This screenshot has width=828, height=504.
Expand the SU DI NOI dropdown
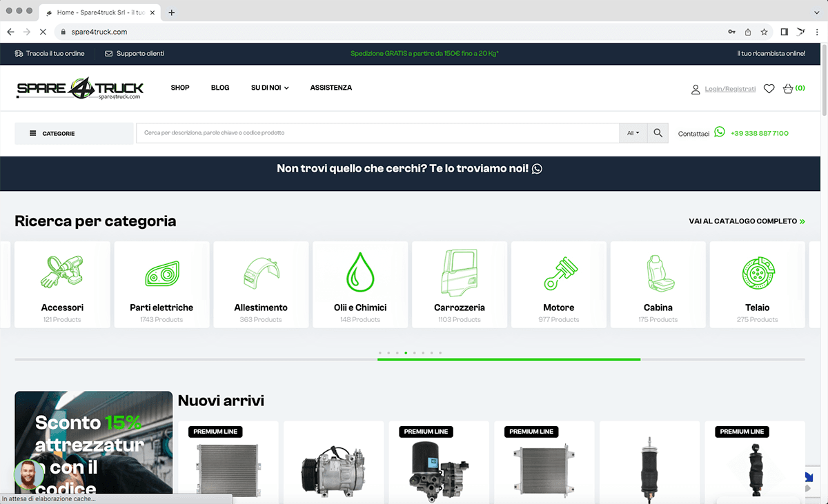pyautogui.click(x=270, y=88)
